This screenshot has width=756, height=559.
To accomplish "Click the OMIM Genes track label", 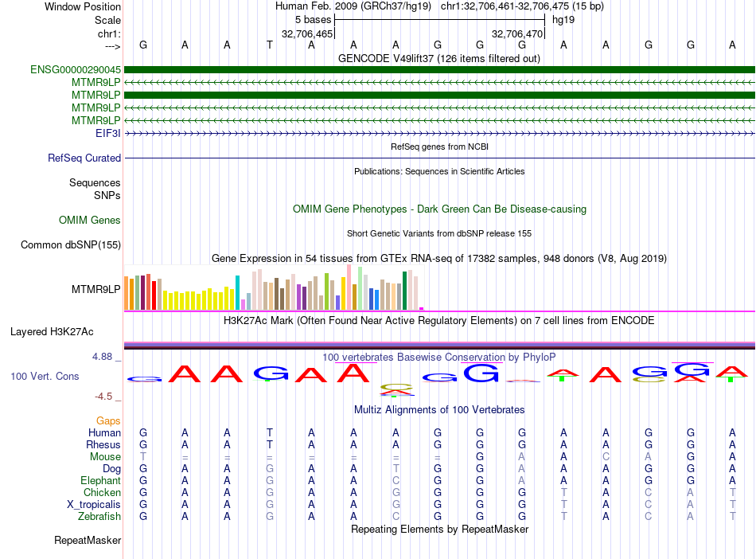I will point(90,220).
